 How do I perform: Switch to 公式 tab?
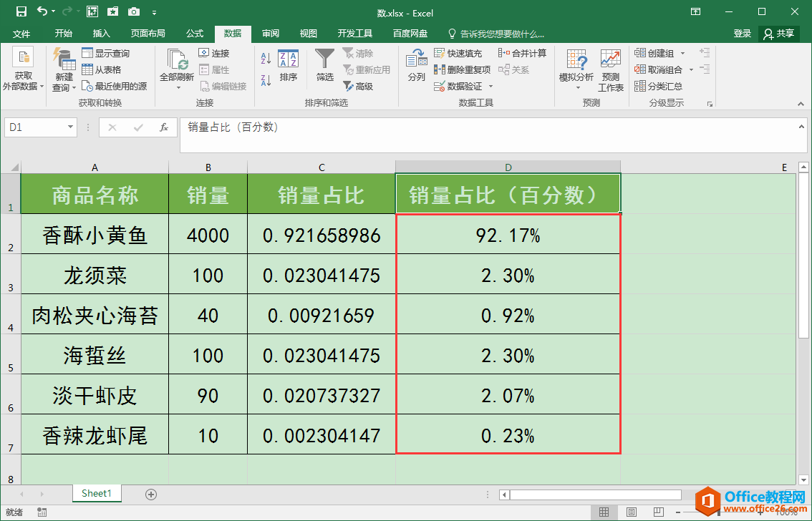point(195,34)
